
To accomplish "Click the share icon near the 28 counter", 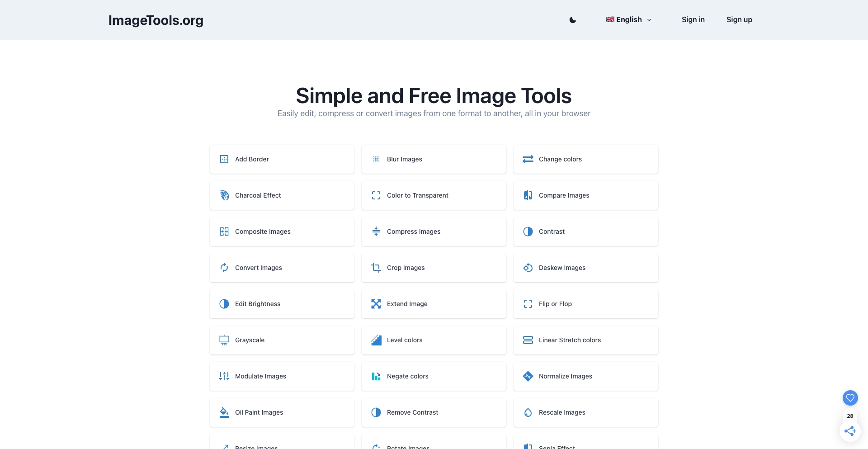I will click(x=850, y=431).
